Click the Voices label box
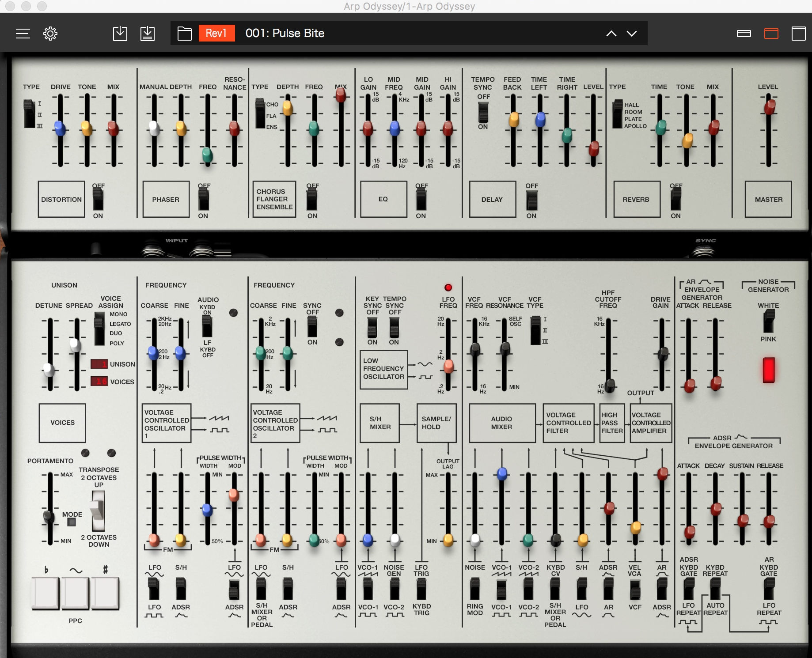 [62, 423]
